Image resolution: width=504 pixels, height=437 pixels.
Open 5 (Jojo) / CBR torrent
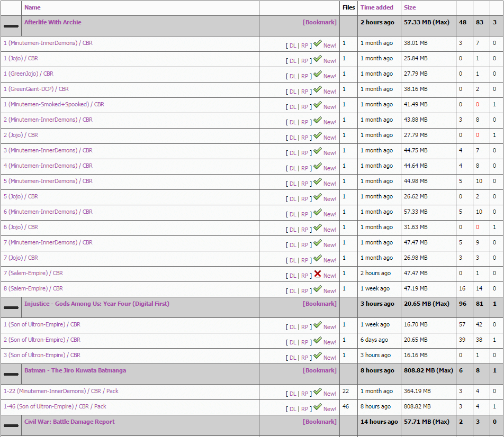click(21, 196)
